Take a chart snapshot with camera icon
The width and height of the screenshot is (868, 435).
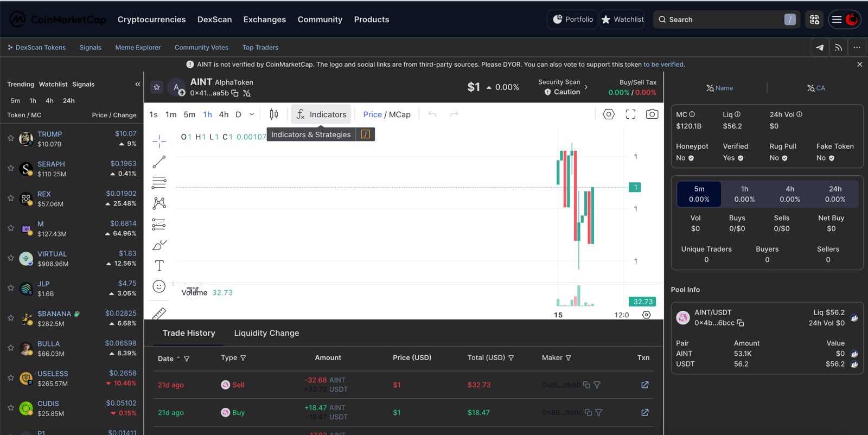click(x=652, y=114)
